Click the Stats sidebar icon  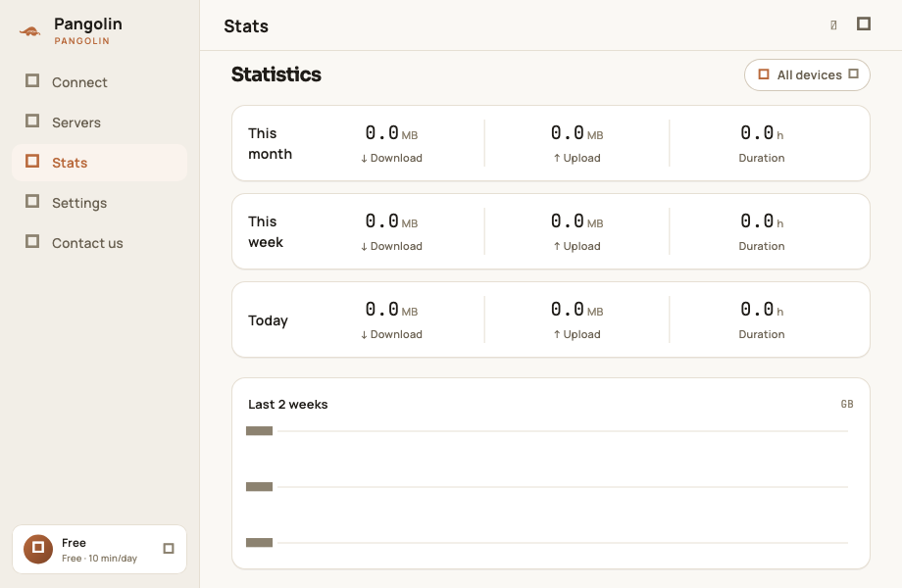[x=32, y=162]
